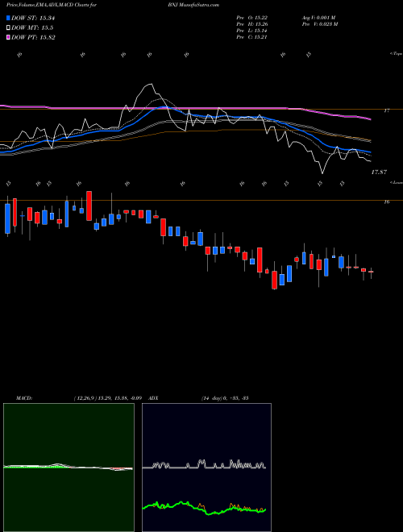Click inside the dark blue ADX chart panel
This screenshot has height=532, width=403.
point(206,468)
